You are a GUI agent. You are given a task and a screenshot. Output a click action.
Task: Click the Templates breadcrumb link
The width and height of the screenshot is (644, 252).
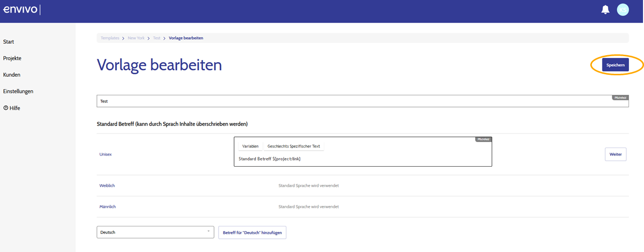click(110, 38)
